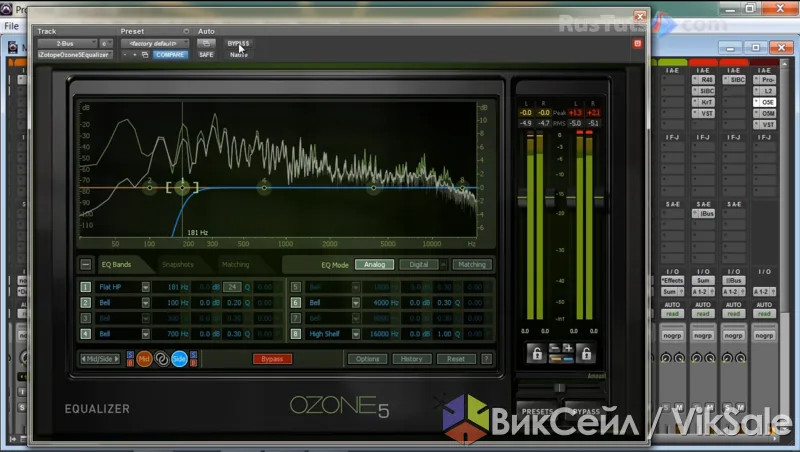The width and height of the screenshot is (800, 452).
Task: Switch to the EQ Bands tab
Action: (x=116, y=264)
